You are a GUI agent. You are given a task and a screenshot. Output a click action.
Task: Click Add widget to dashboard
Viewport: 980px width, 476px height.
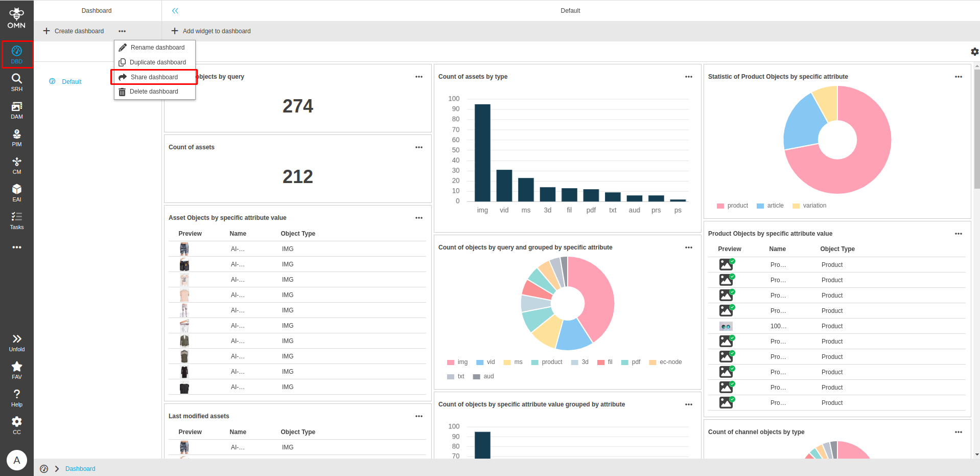[x=211, y=31]
